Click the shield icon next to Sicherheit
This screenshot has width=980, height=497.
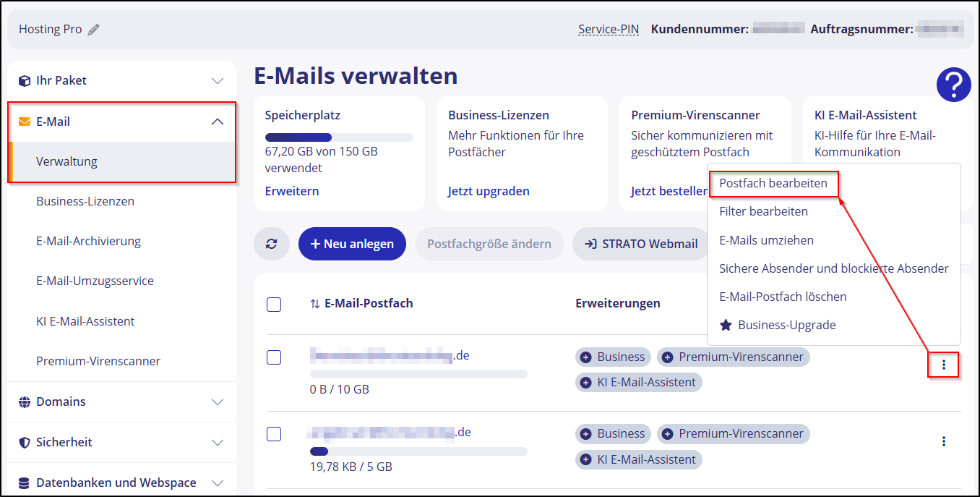[x=24, y=442]
